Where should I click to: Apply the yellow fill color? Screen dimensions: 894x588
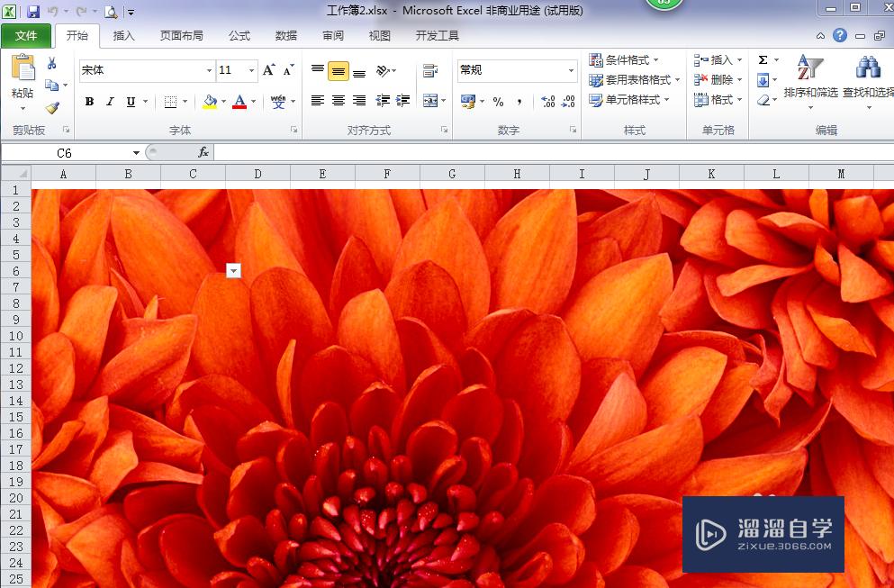click(x=210, y=102)
